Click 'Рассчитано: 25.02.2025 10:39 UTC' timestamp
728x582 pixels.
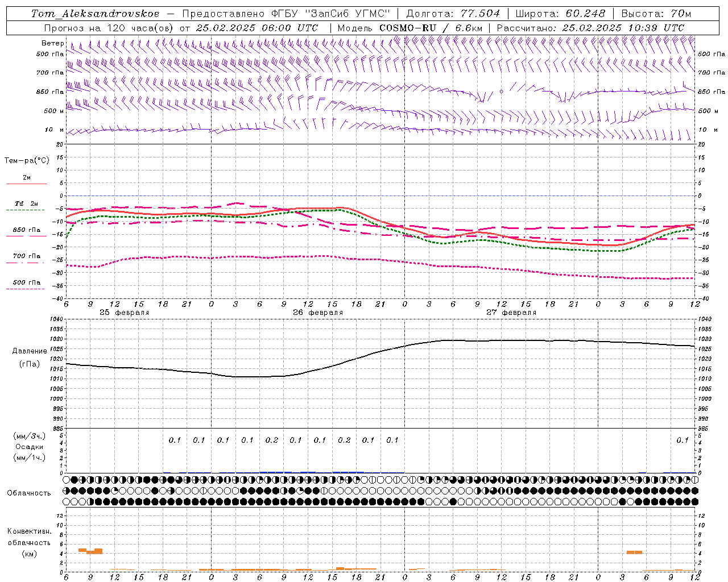[590, 28]
